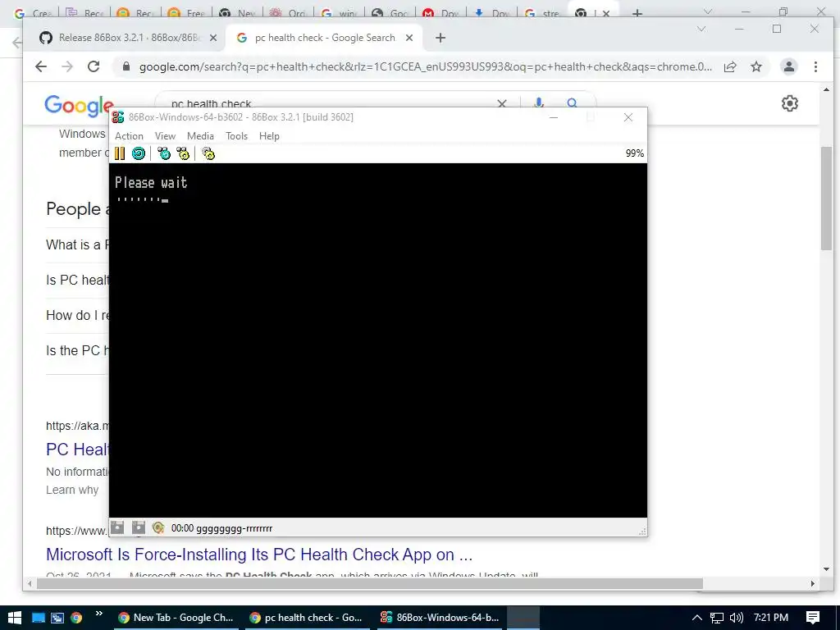Open the Media menu in 86Box
The height and width of the screenshot is (630, 840).
point(200,136)
